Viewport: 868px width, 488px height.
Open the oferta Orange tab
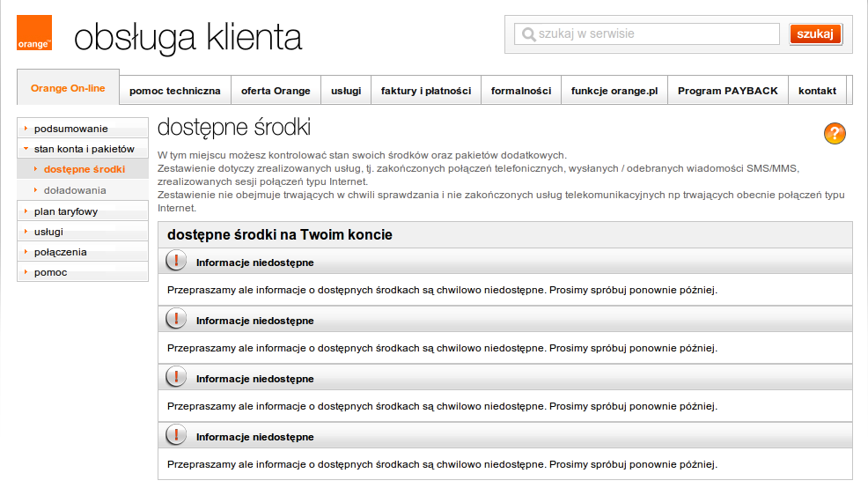coord(276,90)
